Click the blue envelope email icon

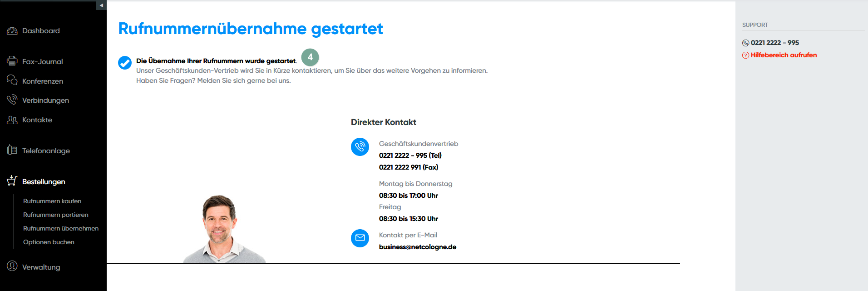[360, 238]
